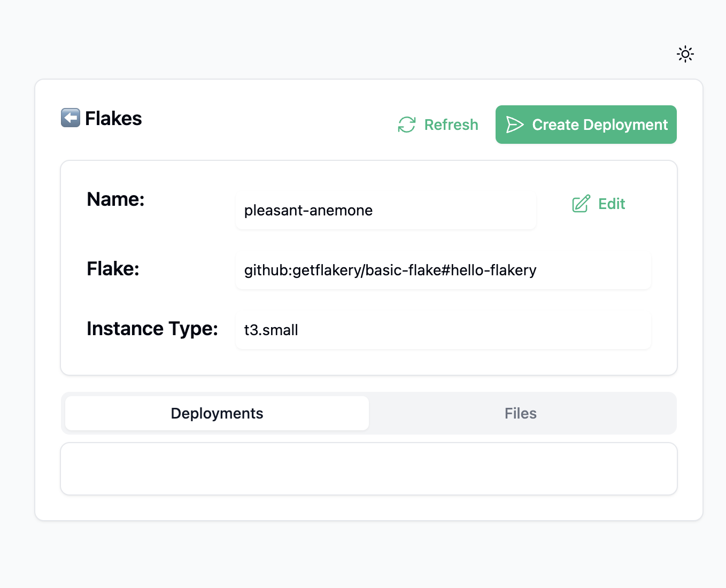Click the Instance Type: label

click(152, 328)
